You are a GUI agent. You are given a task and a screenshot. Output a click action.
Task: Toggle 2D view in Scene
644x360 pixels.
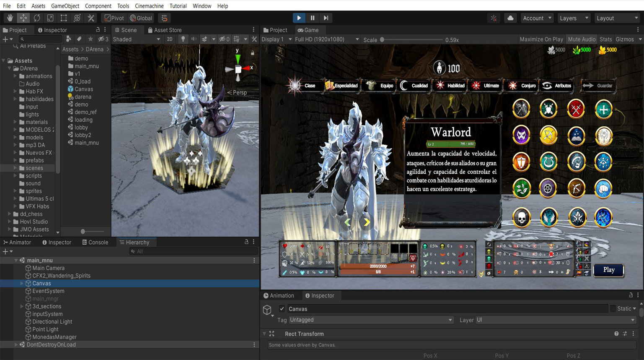tap(169, 39)
